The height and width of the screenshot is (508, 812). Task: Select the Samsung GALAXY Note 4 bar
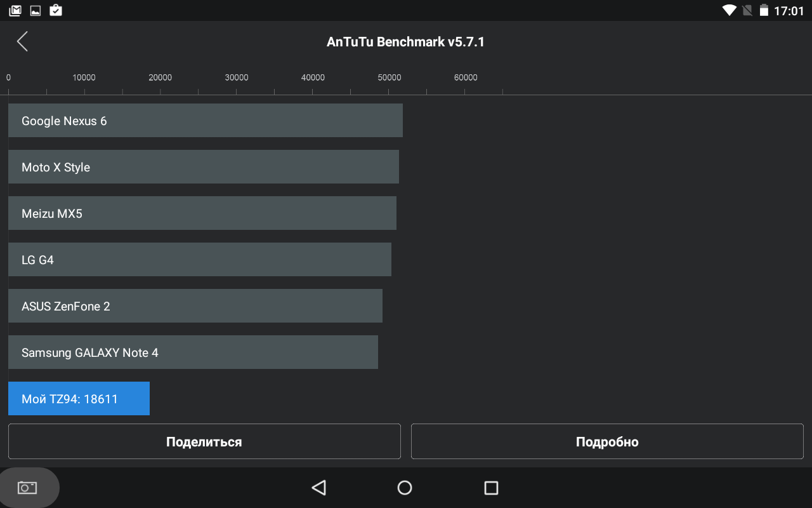pos(193,352)
